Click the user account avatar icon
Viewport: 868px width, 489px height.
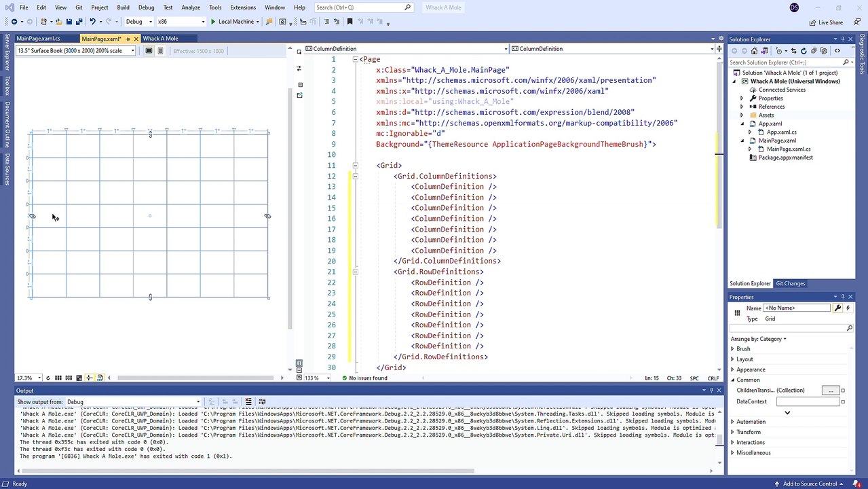[x=795, y=7]
